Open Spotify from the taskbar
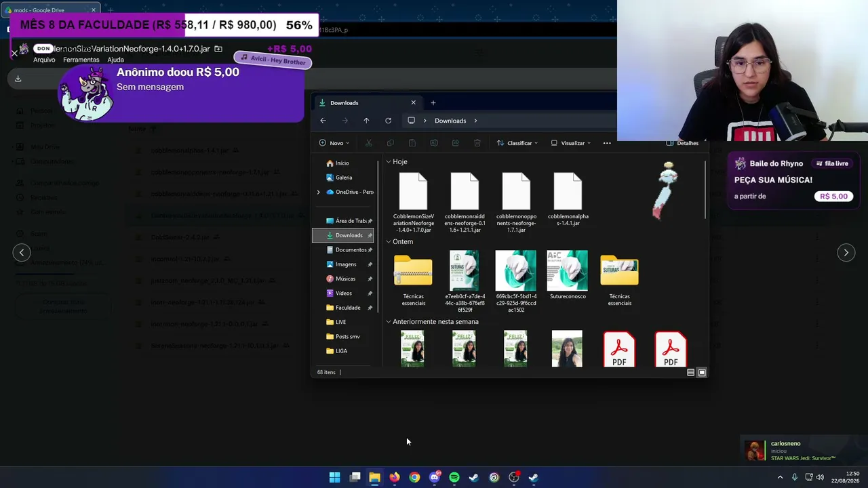868x488 pixels. click(454, 477)
